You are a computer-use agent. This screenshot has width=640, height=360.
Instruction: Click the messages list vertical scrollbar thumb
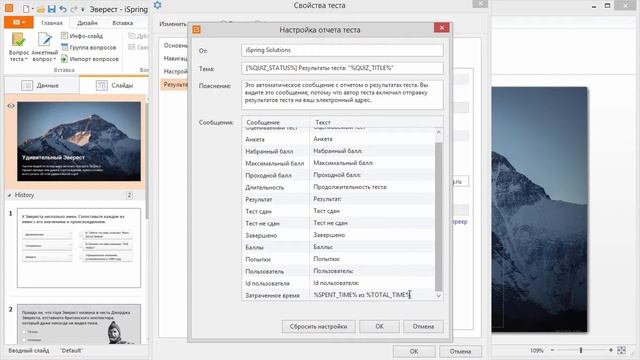439,216
